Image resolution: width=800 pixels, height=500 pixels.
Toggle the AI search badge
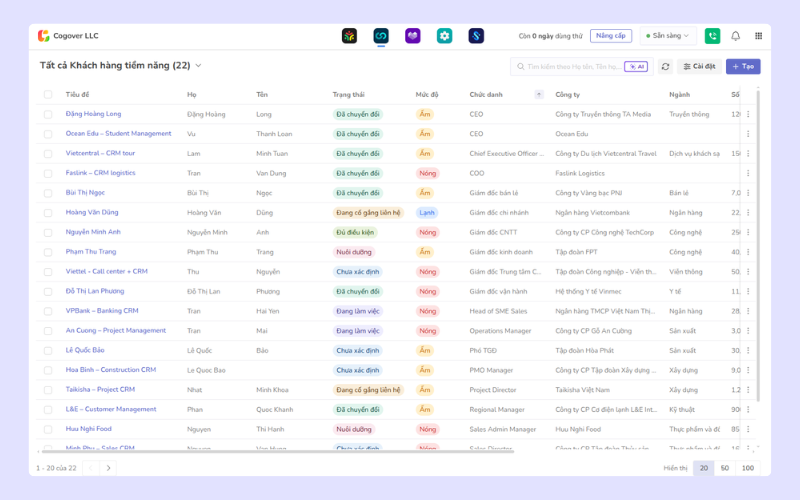[x=636, y=66]
